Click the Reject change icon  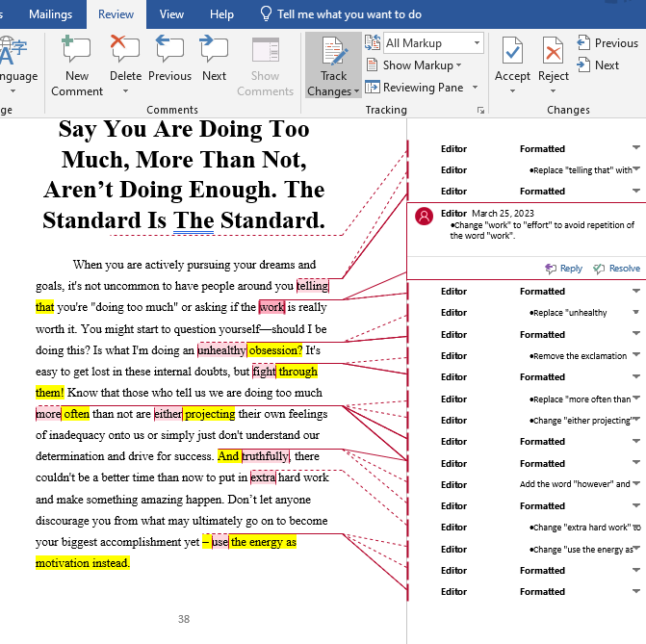(554, 50)
